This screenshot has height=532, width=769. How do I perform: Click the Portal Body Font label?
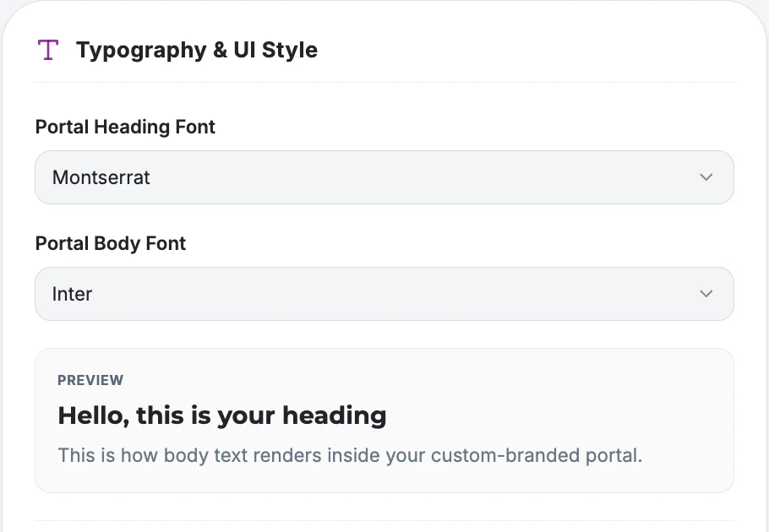111,243
